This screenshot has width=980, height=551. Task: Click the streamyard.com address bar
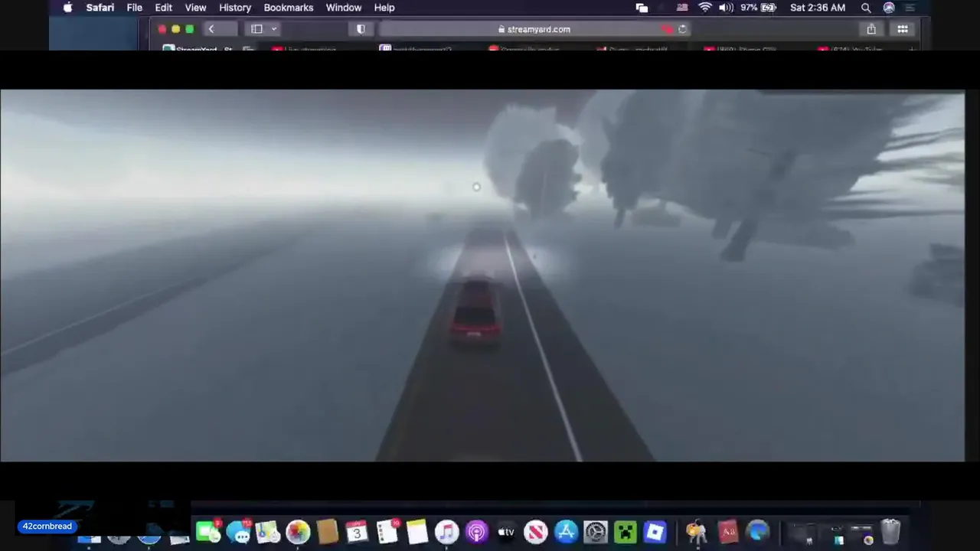point(534,29)
